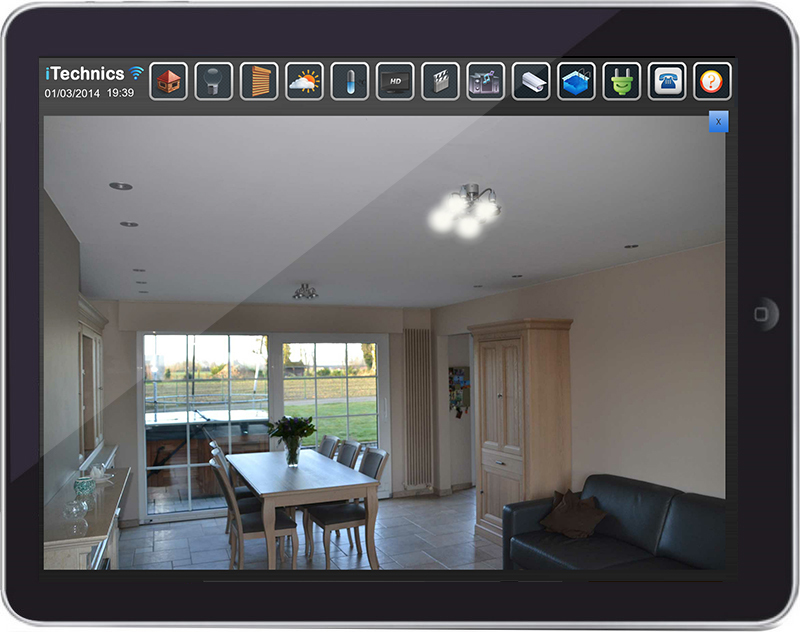Viewport: 800px width, 632px height.
Task: Open the lighting control bulb icon
Action: point(214,81)
